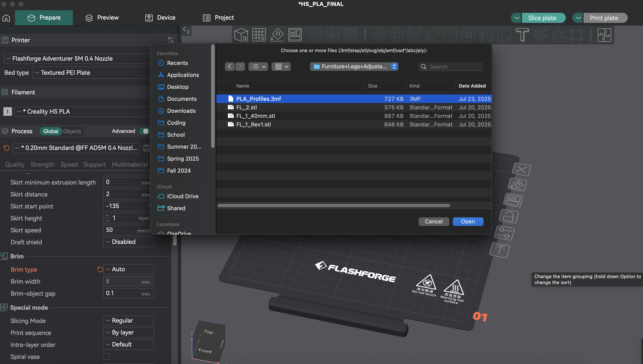Click the Add cube model icon

[241, 35]
